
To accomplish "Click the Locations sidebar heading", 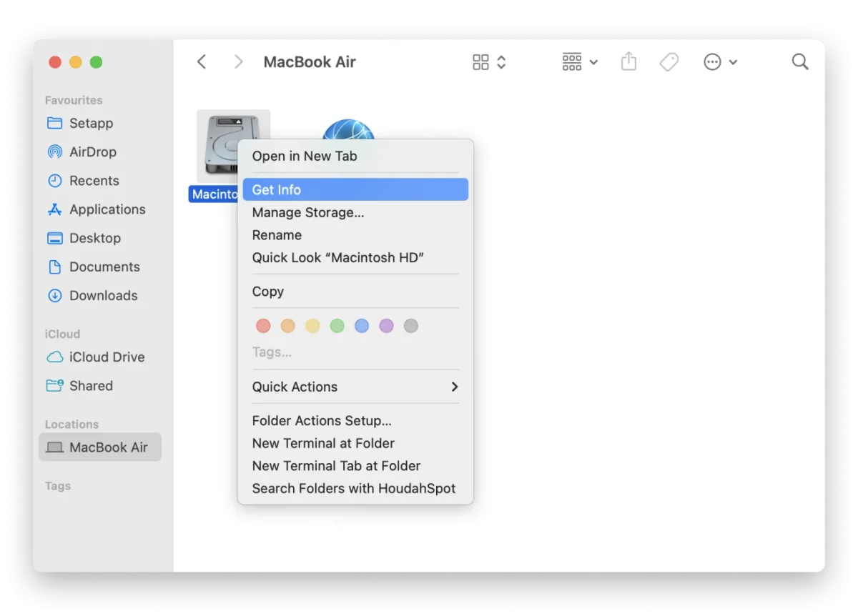I will (71, 424).
